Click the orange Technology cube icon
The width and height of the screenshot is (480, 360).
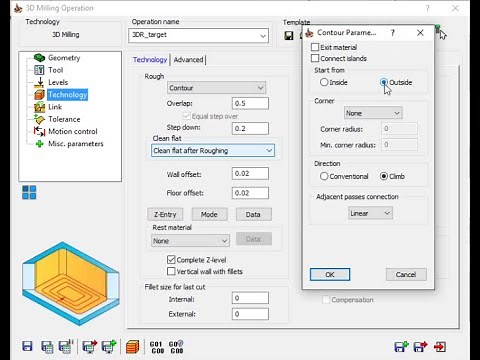39,95
